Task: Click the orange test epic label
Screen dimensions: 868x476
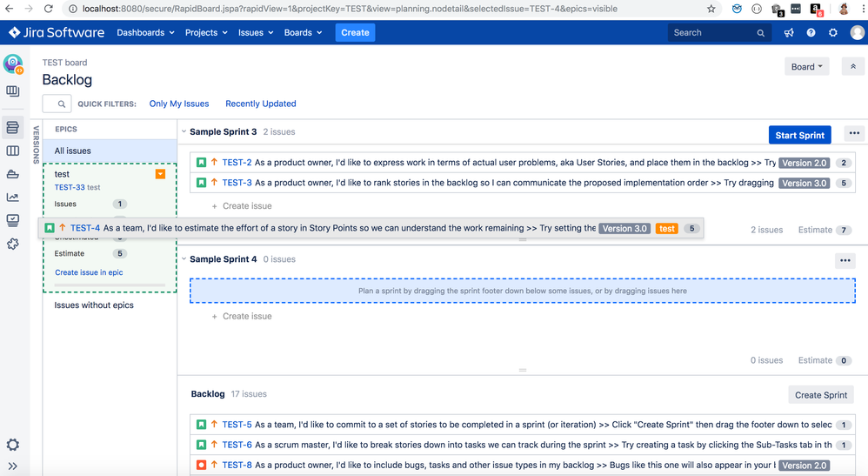Action: [666, 228]
